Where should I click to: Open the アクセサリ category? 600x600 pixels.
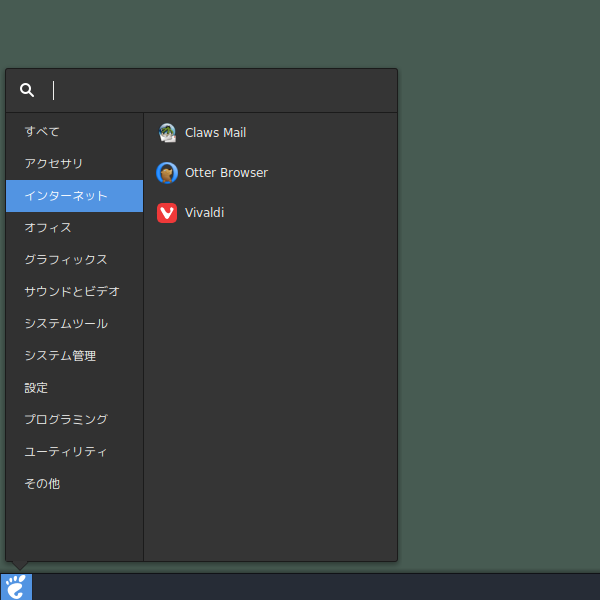tap(75, 164)
